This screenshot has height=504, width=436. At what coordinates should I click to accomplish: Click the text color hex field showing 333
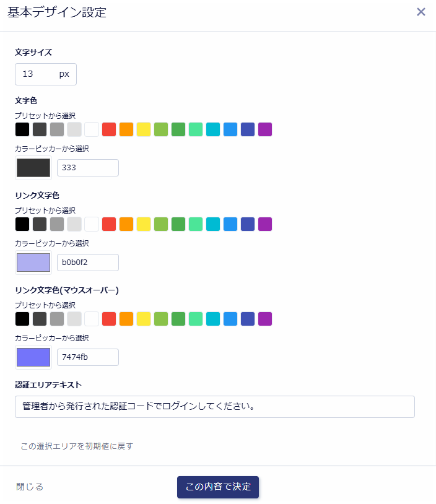point(87,168)
